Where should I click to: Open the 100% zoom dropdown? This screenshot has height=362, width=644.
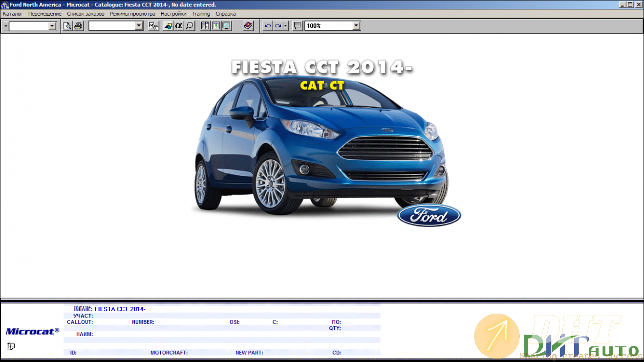click(356, 26)
